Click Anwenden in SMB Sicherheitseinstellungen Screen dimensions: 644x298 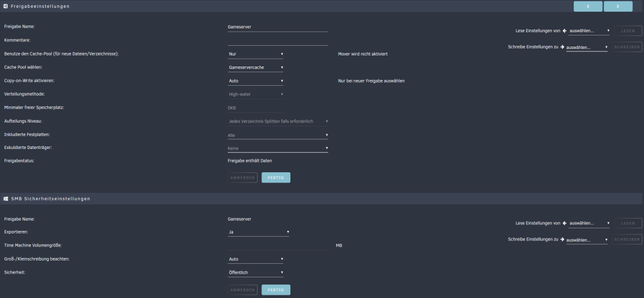point(243,290)
